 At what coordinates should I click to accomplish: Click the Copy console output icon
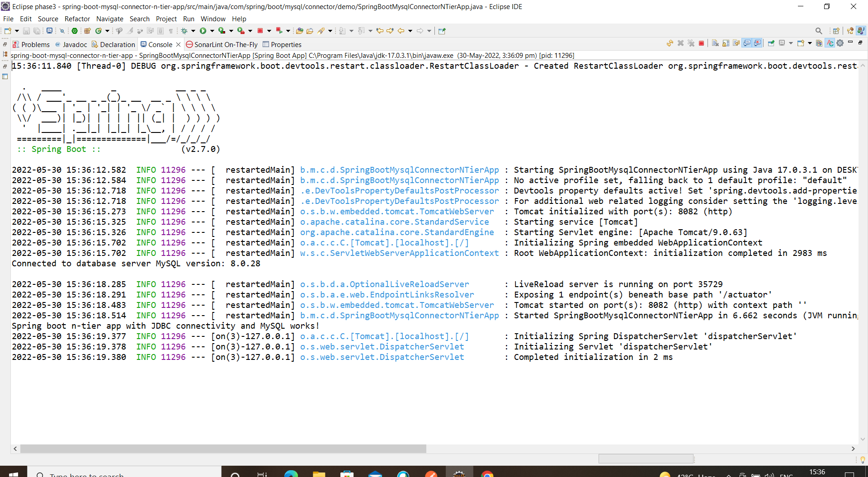coord(819,43)
